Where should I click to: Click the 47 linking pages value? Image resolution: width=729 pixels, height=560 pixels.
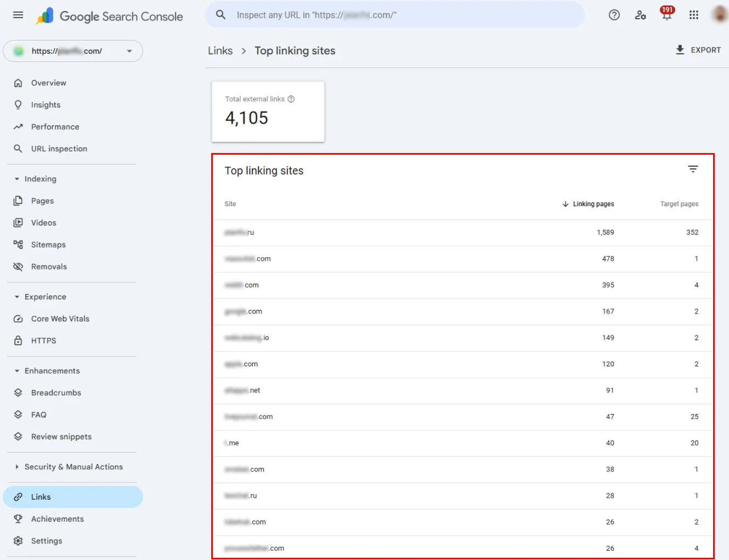pyautogui.click(x=610, y=417)
